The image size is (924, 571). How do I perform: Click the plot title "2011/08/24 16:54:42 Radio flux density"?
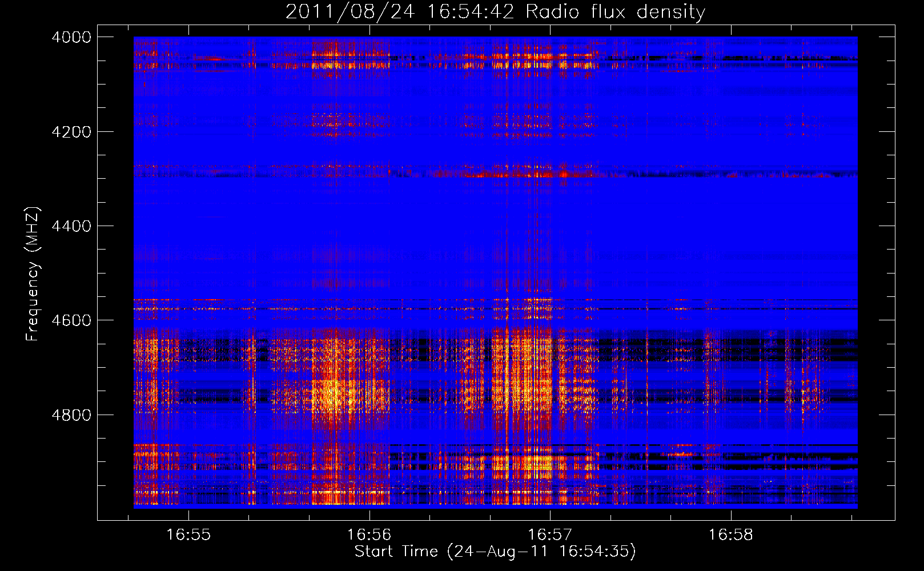click(495, 11)
